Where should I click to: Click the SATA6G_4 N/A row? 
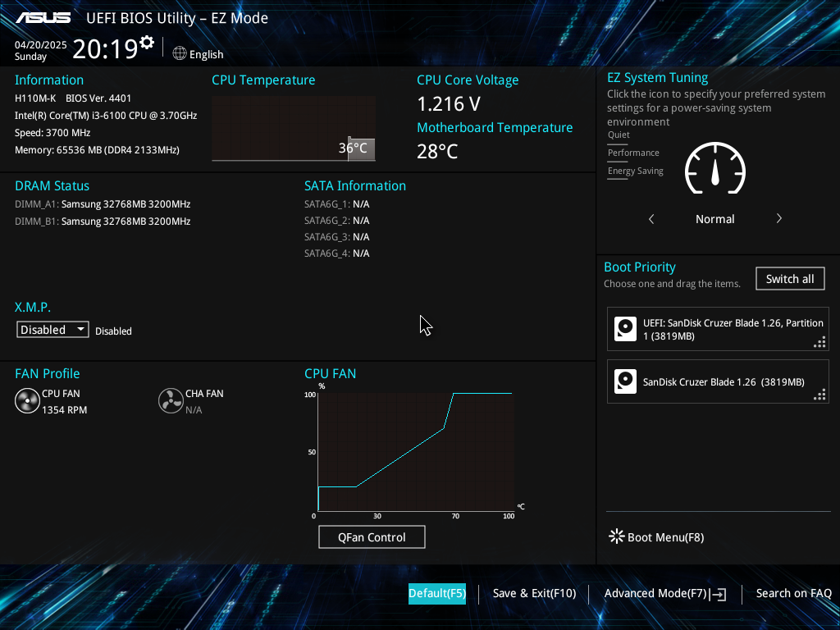tap(336, 253)
